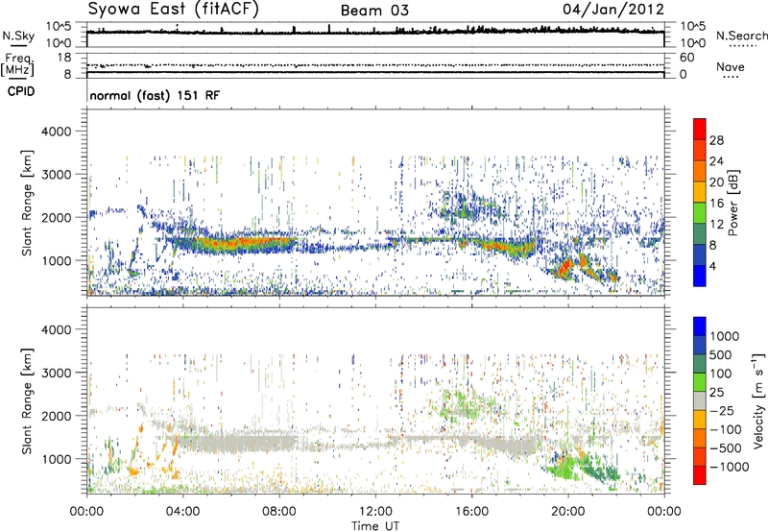The image size is (768, 532).
Task: Click "Slant Range [km]" label of velocity panel
Action: tap(27, 401)
